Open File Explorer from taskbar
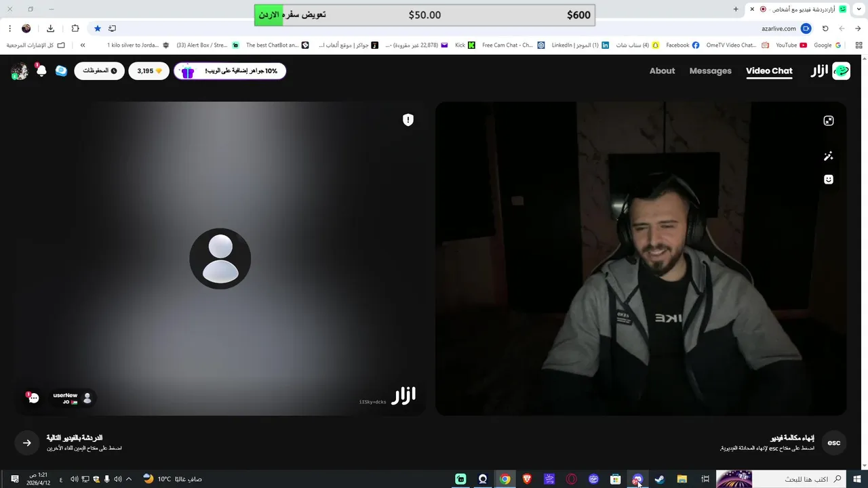 [x=682, y=479]
